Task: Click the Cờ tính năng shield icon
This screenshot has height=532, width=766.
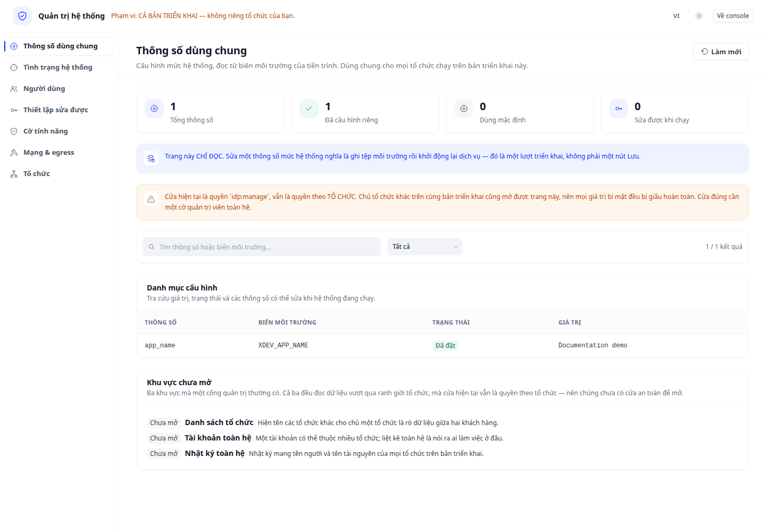Action: [14, 131]
